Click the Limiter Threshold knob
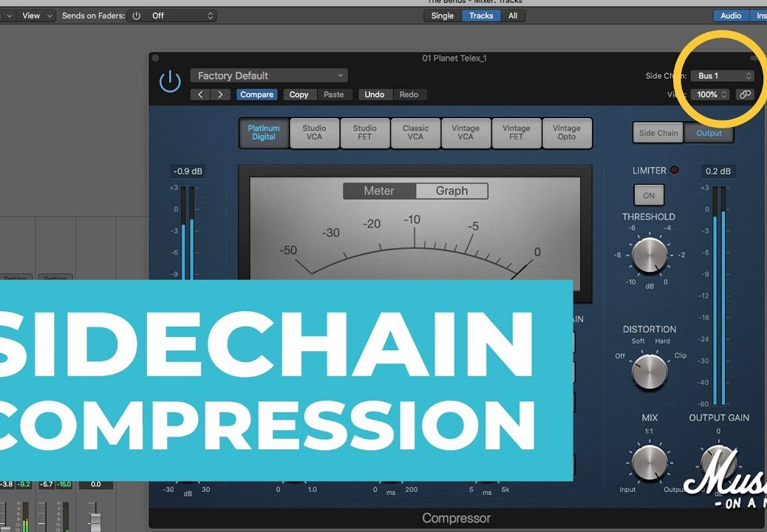 click(649, 256)
